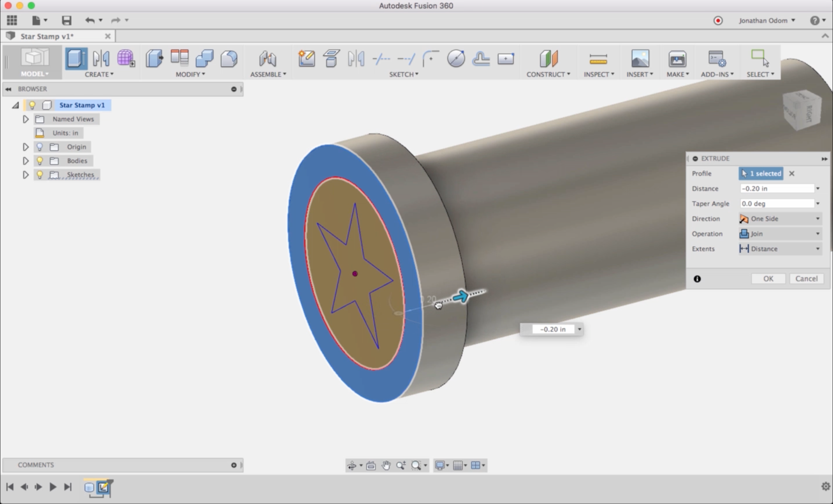Click the Orbit tool in navigation bar
The width and height of the screenshot is (833, 504).
(351, 465)
